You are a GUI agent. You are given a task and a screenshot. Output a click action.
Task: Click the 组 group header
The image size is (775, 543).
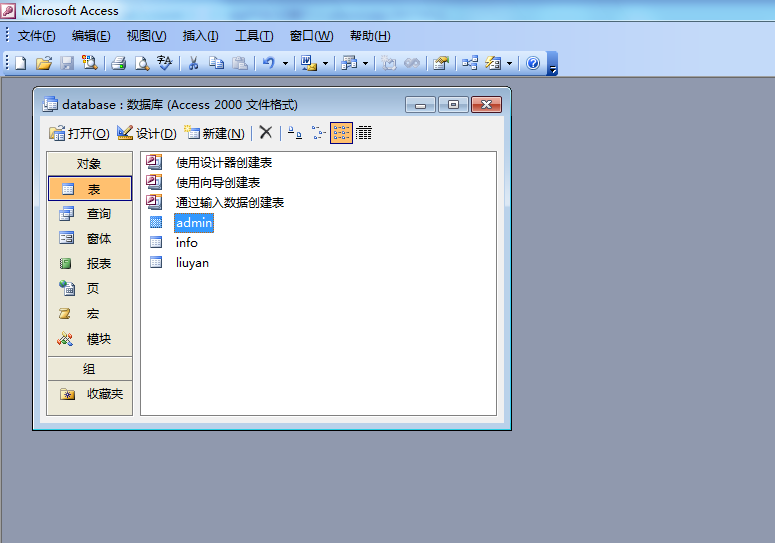[89, 369]
